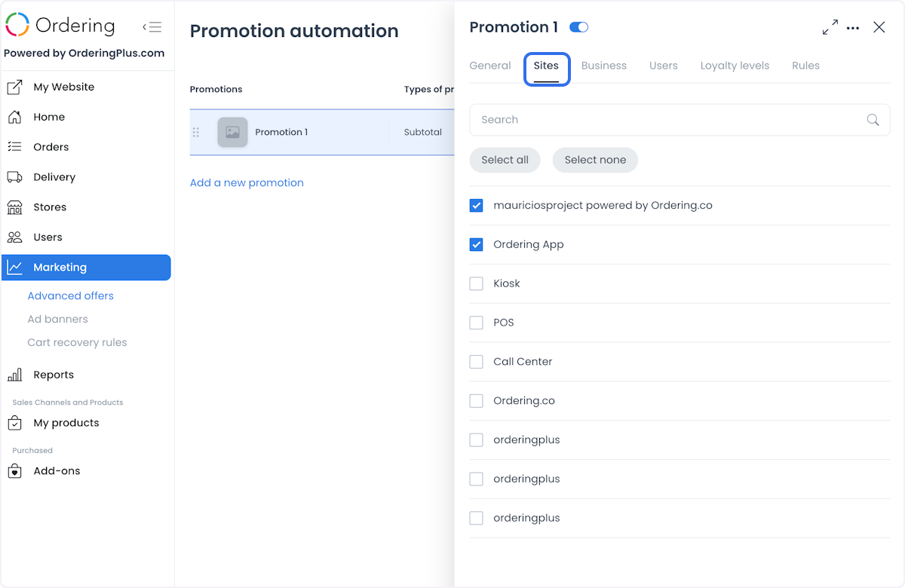This screenshot has height=588, width=905.
Task: Click Powered by OrderingPlus.com text
Action: 84,53
